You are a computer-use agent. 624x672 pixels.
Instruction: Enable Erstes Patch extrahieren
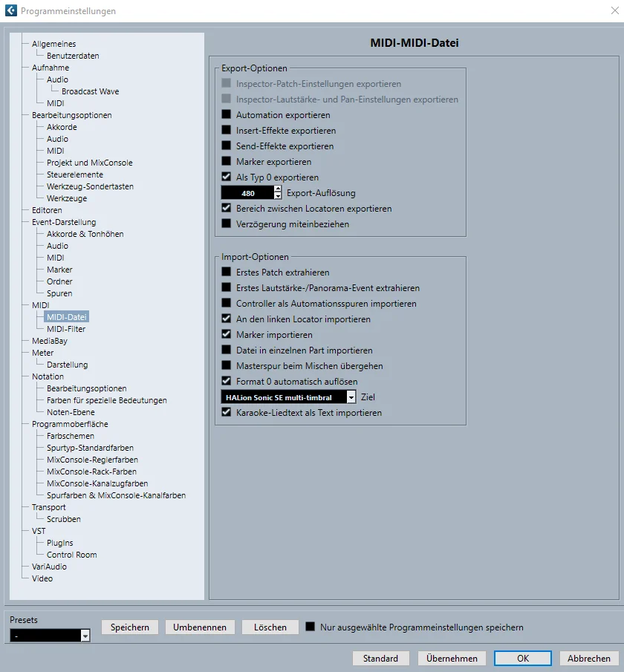(226, 272)
